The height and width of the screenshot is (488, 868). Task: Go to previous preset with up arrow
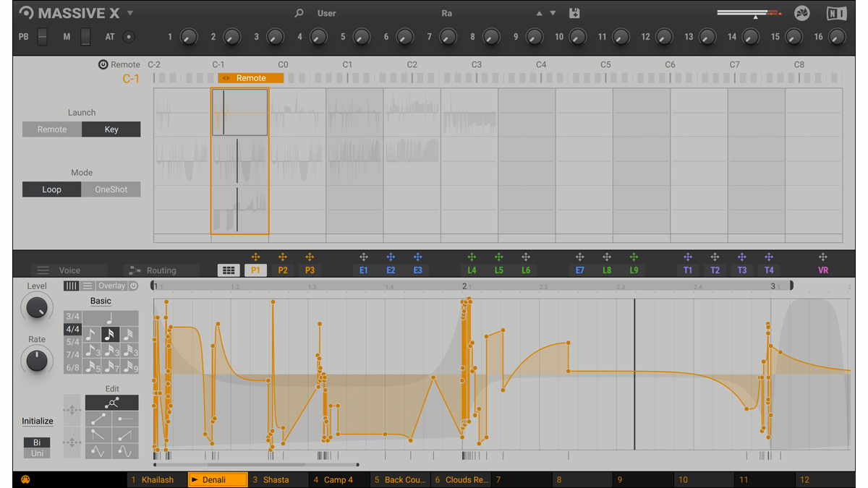539,13
